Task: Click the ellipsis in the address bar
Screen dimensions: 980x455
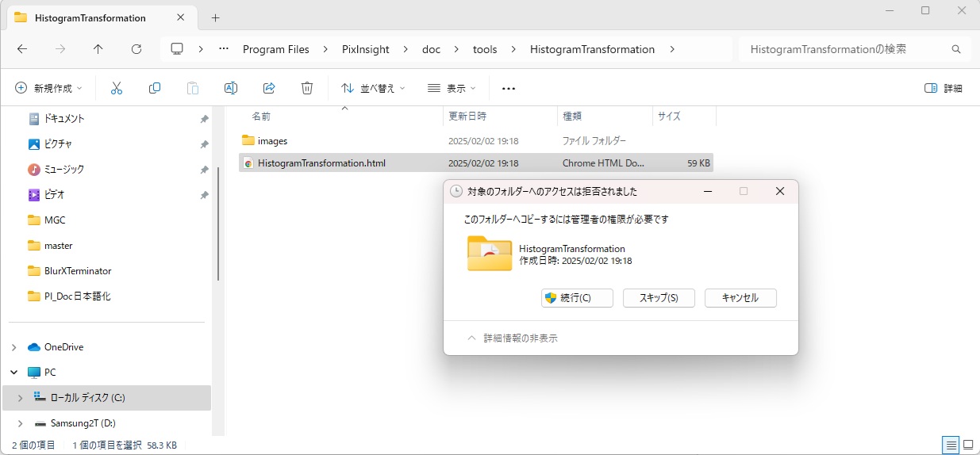Action: point(224,49)
